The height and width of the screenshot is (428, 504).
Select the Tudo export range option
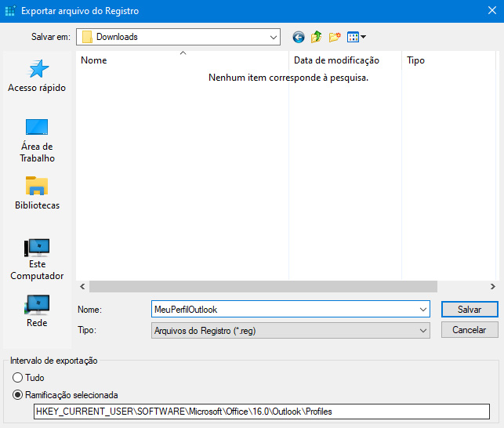(18, 378)
